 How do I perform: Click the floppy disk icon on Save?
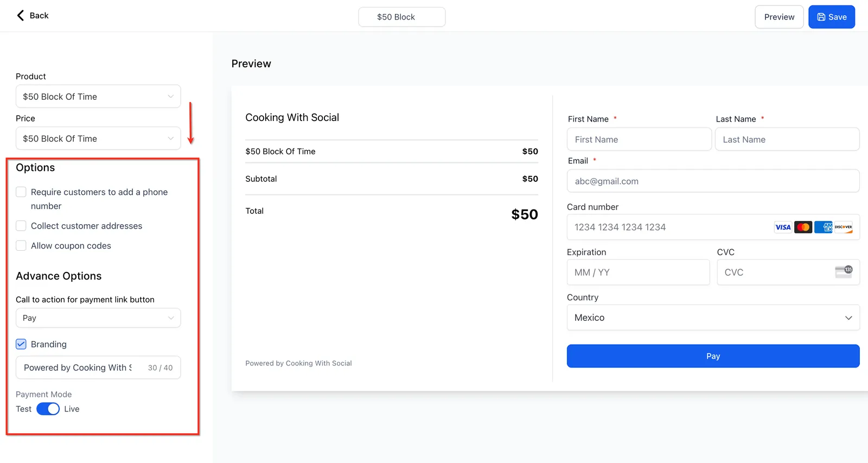pos(821,17)
